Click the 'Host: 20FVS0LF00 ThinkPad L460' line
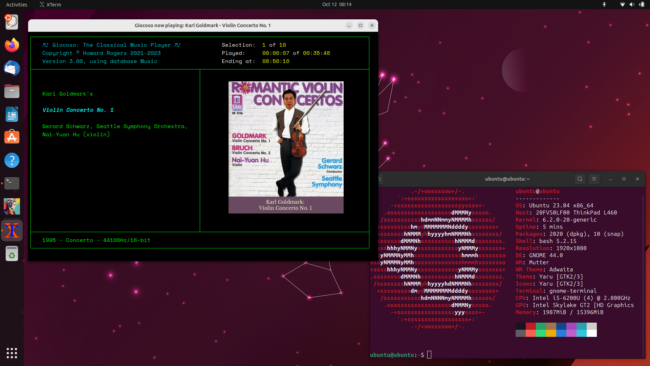This screenshot has width=650, height=366. tap(566, 213)
